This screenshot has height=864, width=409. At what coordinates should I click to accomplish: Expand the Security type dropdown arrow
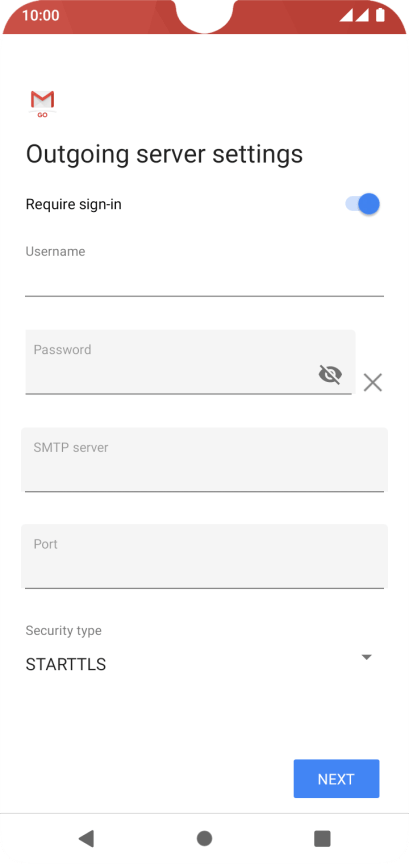pyautogui.click(x=367, y=657)
